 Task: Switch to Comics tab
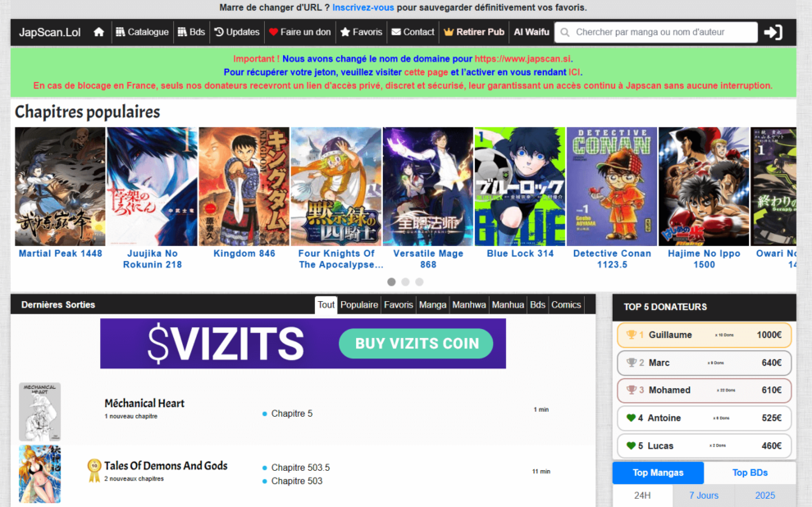[566, 305]
